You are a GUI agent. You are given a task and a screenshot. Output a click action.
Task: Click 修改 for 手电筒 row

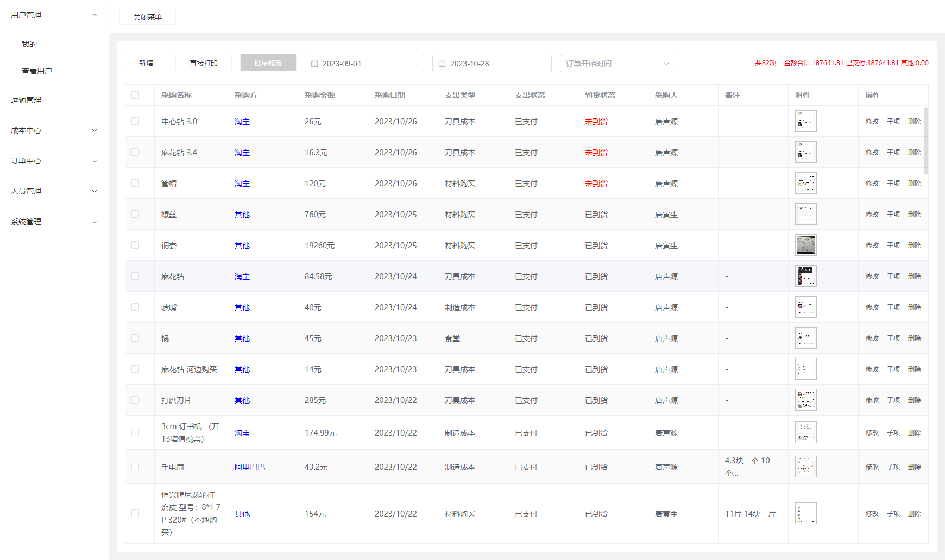tap(872, 467)
